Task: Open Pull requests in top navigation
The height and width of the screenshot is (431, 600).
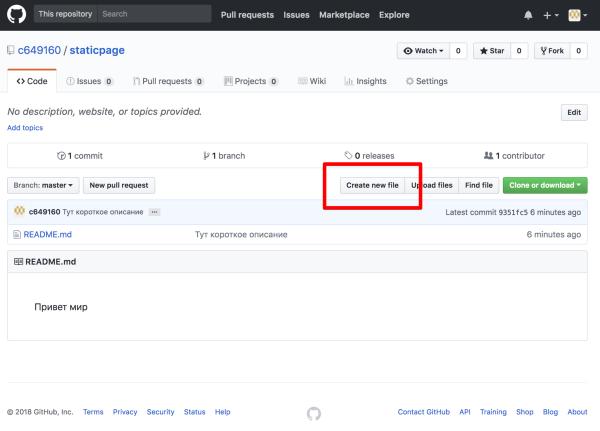Action: point(247,15)
